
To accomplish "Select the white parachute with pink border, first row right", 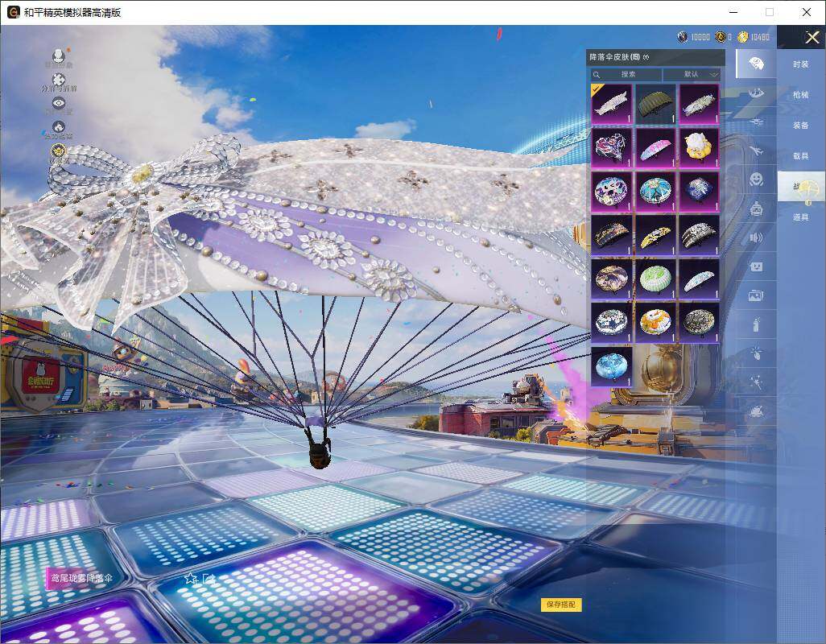I will pos(699,104).
